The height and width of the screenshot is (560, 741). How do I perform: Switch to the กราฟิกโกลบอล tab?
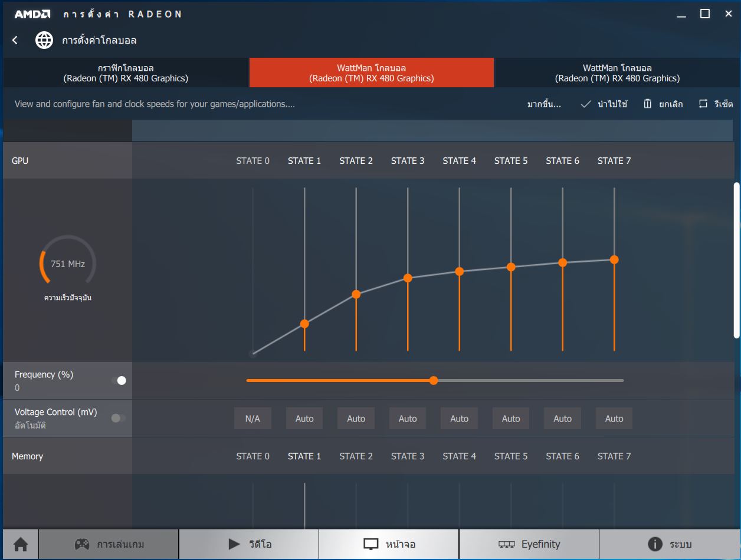(126, 73)
